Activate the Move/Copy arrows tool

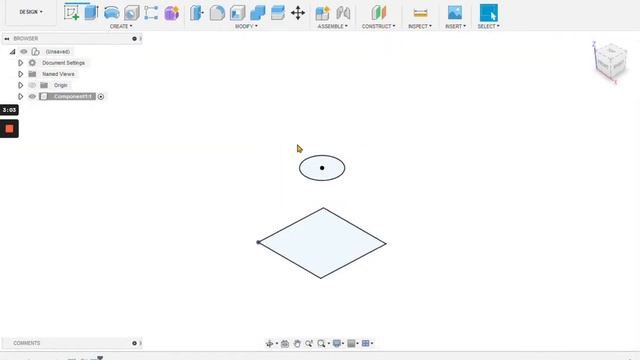click(x=298, y=13)
